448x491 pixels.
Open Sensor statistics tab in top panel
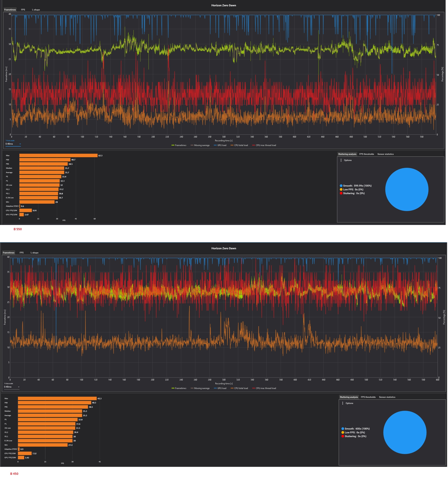click(386, 154)
